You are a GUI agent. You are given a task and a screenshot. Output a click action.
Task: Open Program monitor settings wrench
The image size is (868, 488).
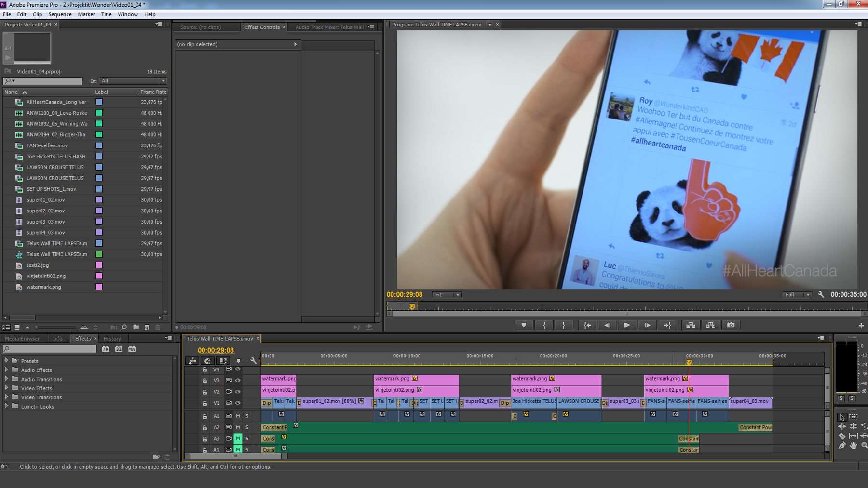tap(821, 294)
